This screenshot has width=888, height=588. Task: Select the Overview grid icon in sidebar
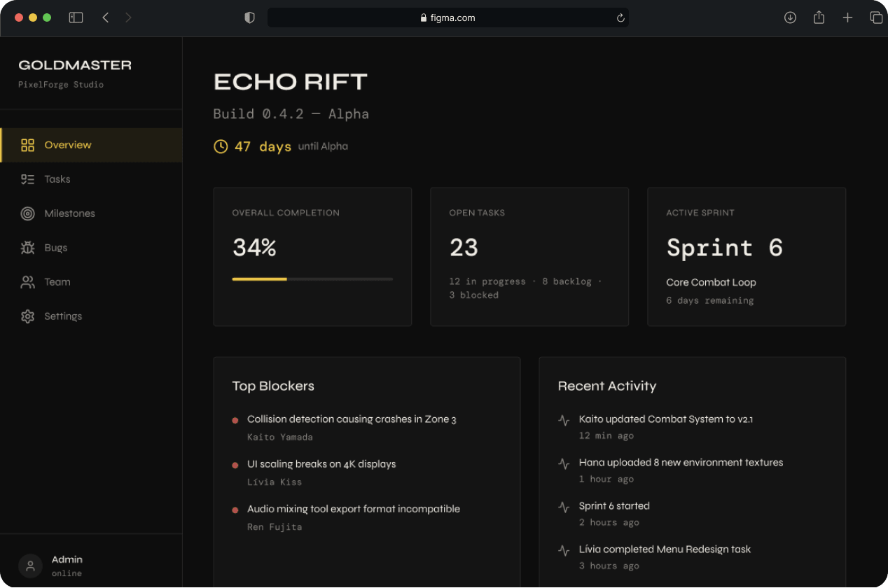click(27, 145)
